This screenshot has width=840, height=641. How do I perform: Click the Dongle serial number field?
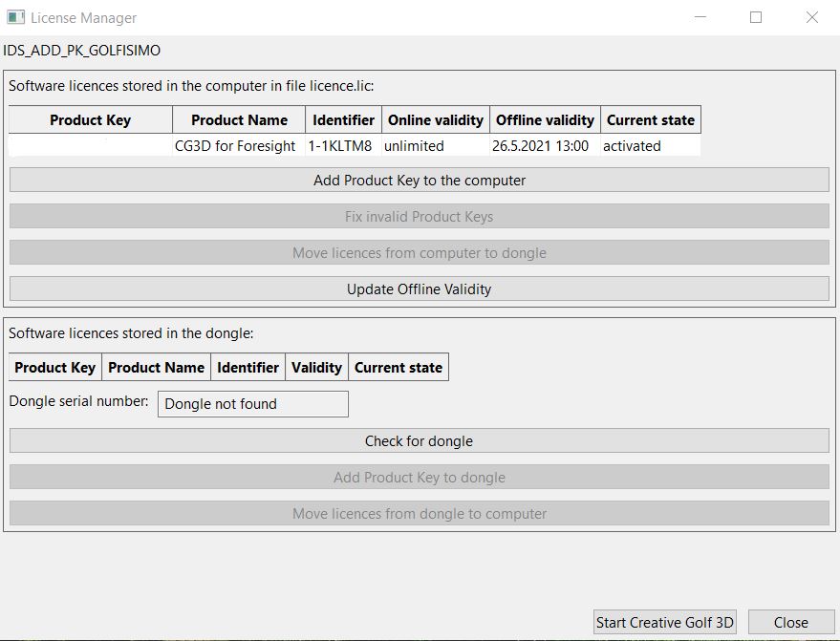(252, 404)
